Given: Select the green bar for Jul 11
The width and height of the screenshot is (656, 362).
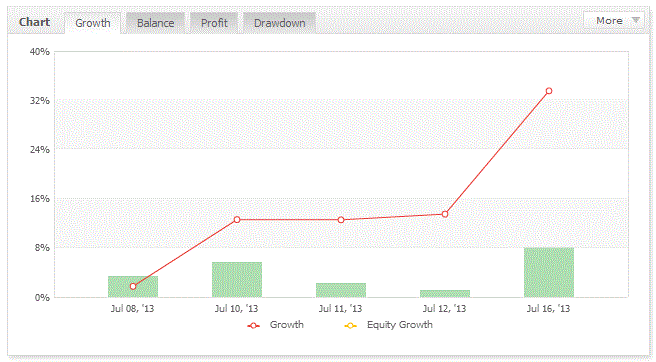Looking at the screenshot, I should coord(341,290).
